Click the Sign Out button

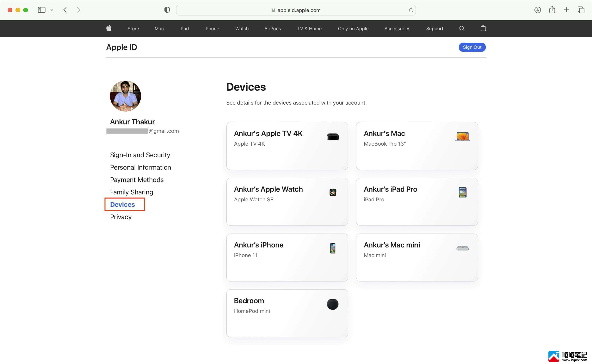point(472,47)
